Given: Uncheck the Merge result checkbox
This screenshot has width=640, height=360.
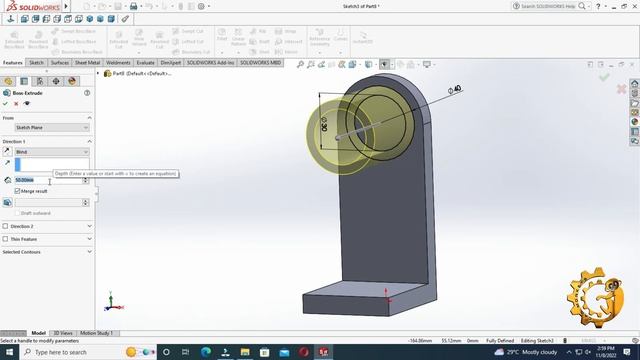Looking at the screenshot, I should 17,191.
